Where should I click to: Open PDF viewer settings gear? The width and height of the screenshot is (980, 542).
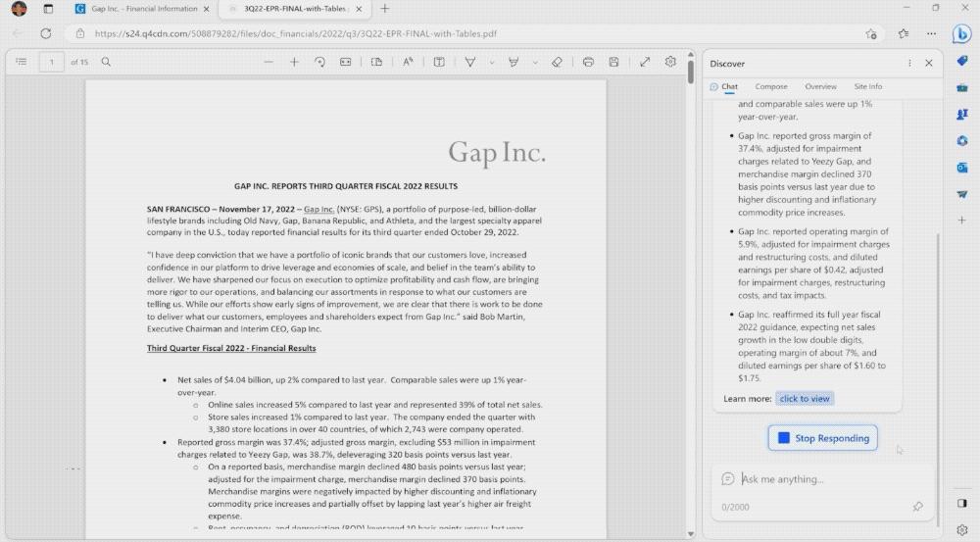pos(670,62)
